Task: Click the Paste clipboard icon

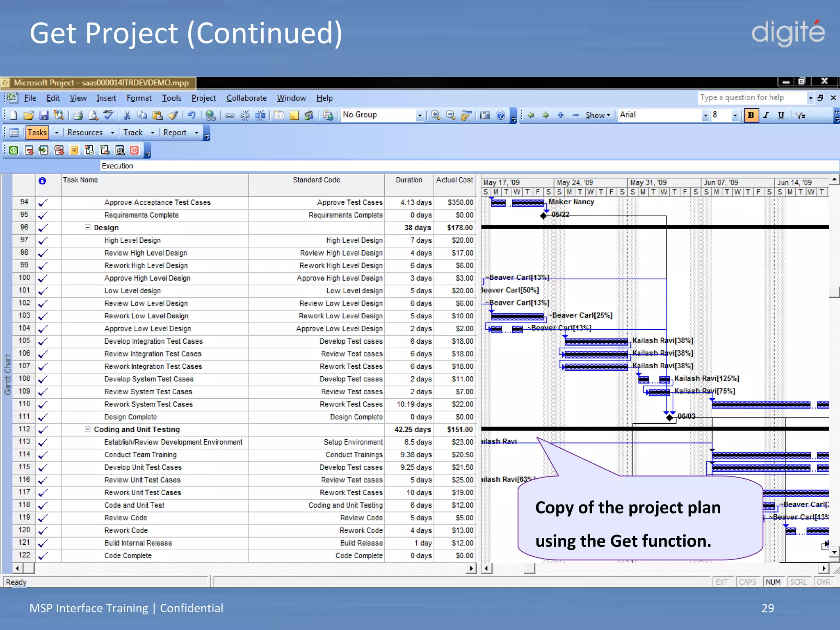Action: tap(157, 116)
